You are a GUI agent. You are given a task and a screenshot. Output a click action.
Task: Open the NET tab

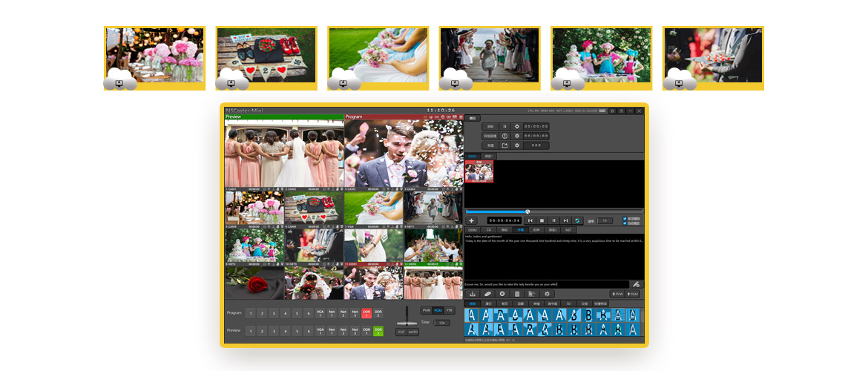[x=568, y=230]
